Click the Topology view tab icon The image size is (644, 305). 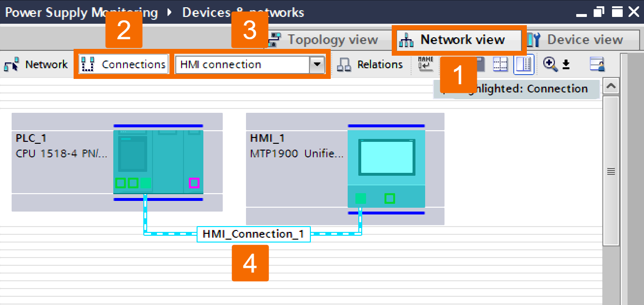coord(274,40)
